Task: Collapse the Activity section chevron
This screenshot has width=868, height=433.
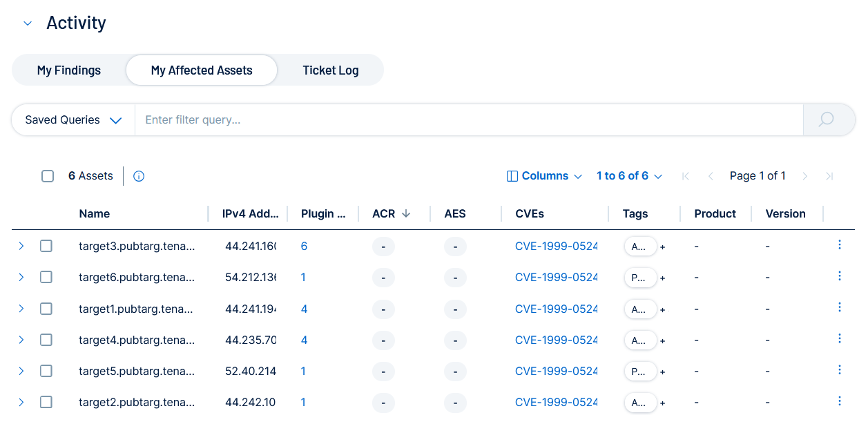Action: (28, 23)
